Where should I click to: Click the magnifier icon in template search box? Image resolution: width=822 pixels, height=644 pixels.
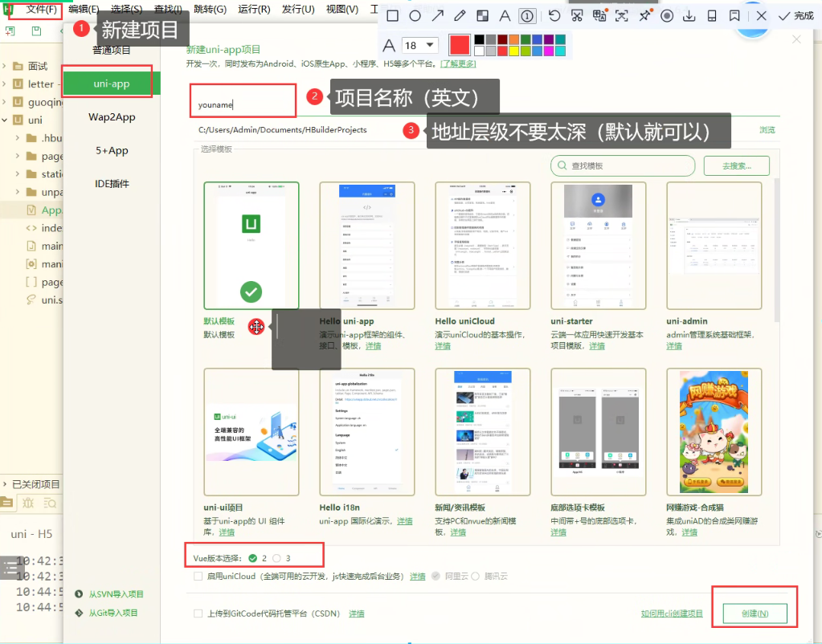click(562, 165)
